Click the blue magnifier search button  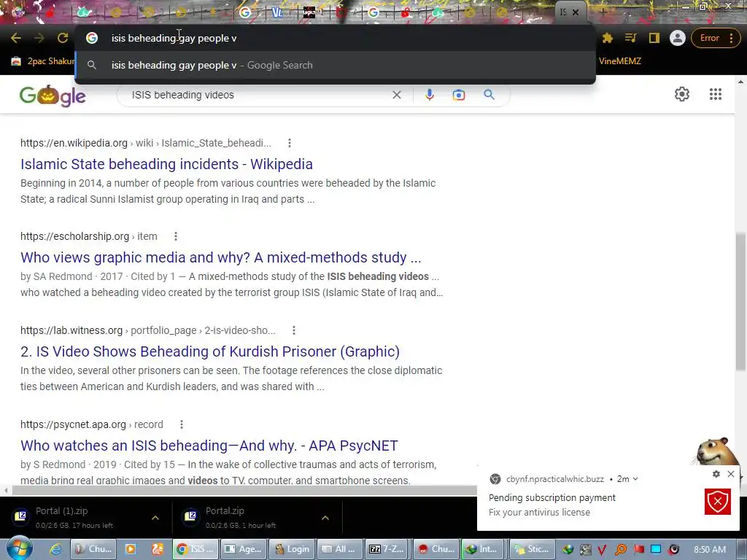tap(489, 95)
